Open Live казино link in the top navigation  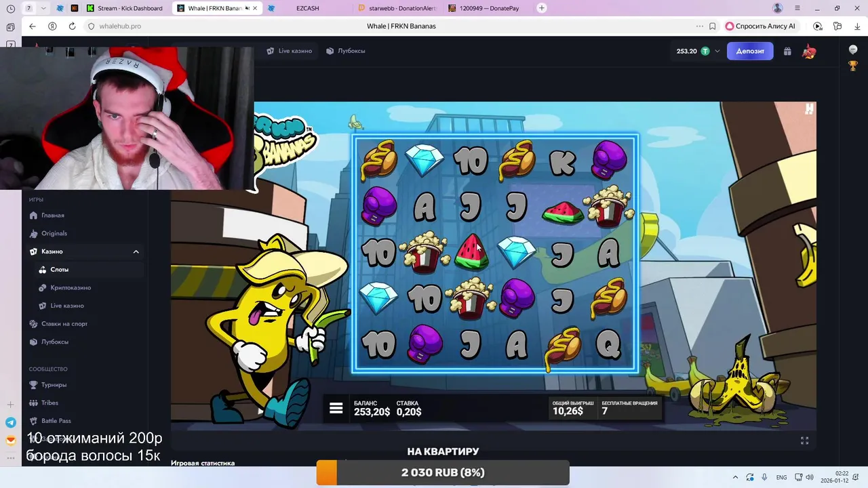(x=290, y=51)
